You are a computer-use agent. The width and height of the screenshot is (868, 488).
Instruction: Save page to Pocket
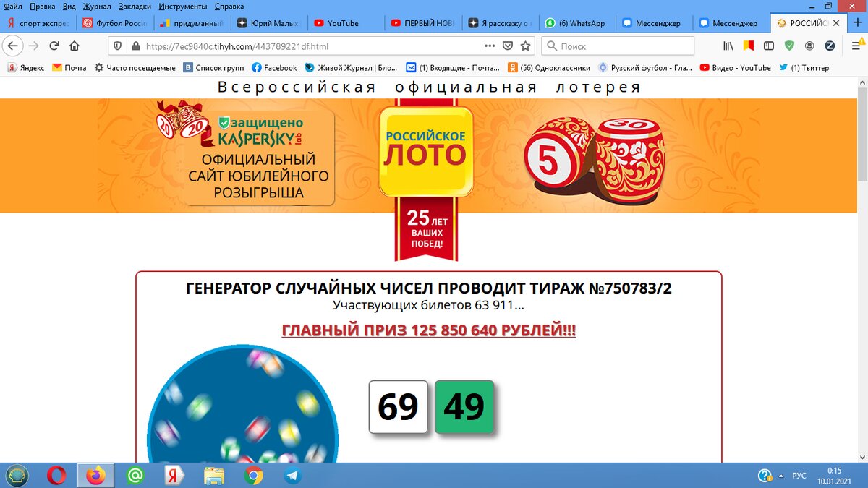point(508,46)
